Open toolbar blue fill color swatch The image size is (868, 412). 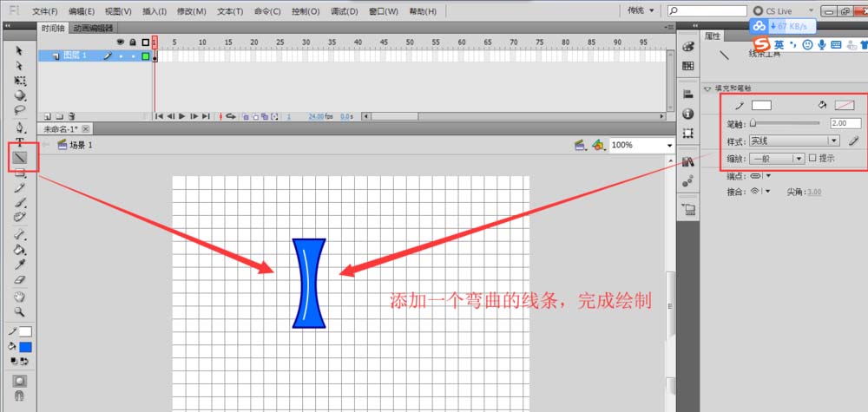pyautogui.click(x=25, y=347)
